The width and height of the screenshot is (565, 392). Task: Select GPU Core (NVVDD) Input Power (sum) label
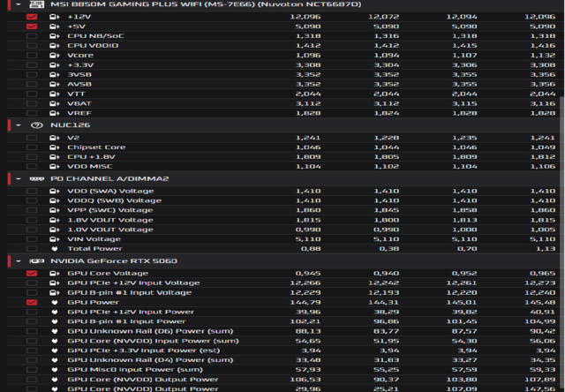153,341
